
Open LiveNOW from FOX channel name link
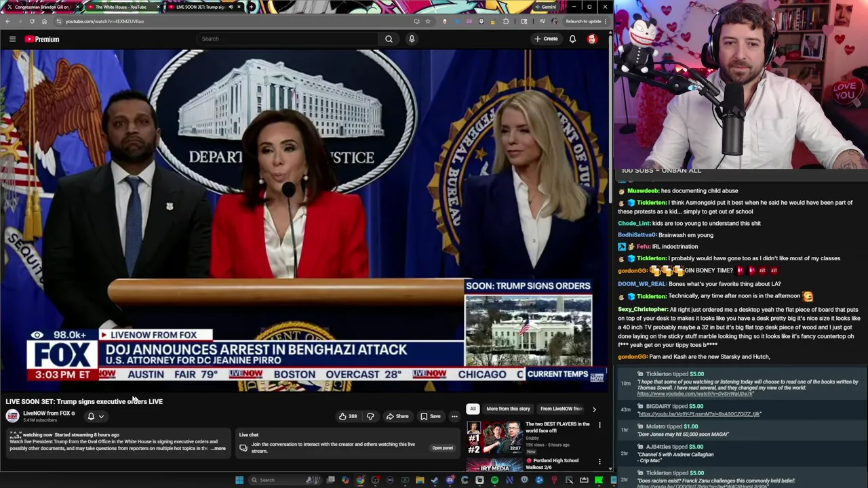(47, 413)
